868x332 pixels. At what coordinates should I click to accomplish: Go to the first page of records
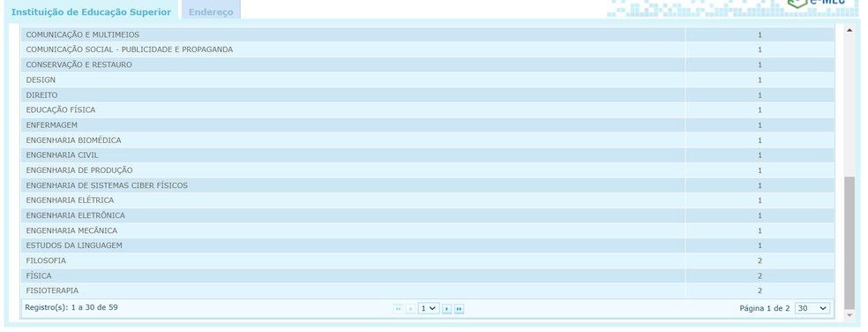coord(398,309)
